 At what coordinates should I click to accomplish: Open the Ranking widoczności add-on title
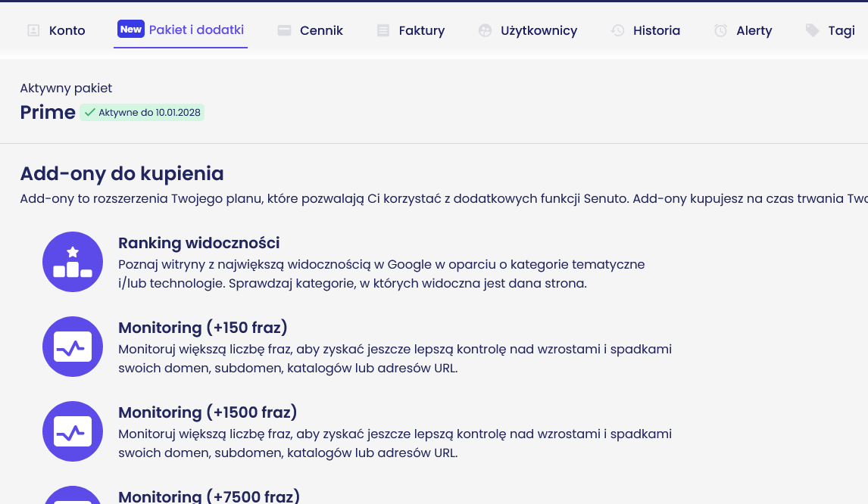tap(198, 243)
